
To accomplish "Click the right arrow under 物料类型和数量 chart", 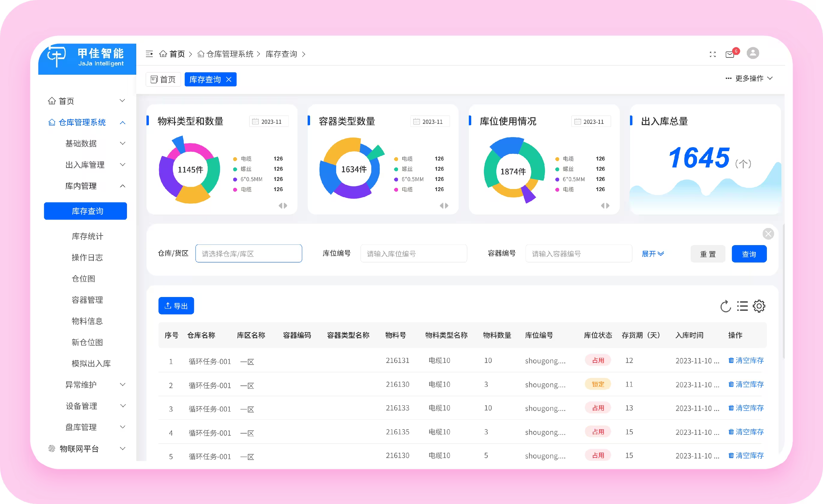I will point(285,205).
